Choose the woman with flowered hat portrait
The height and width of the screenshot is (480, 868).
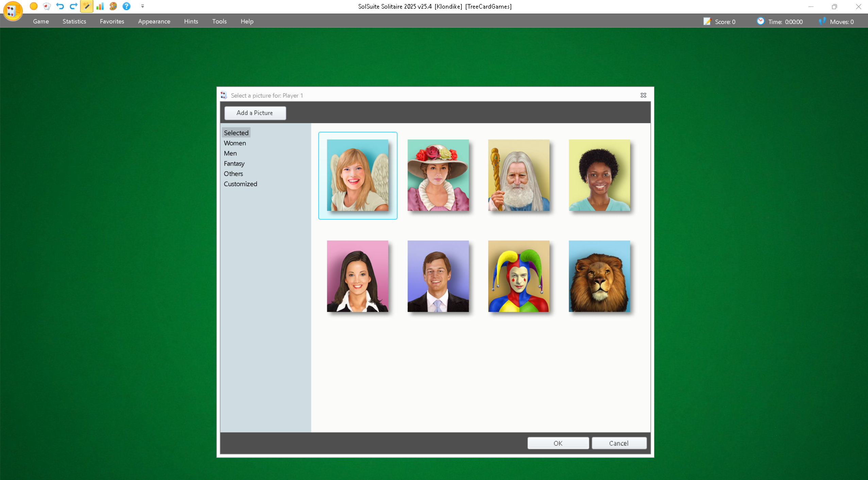(x=438, y=175)
